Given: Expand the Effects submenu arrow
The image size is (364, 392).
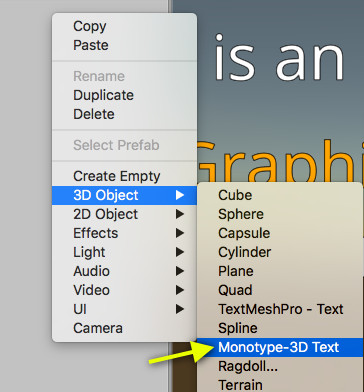Looking at the screenshot, I should (x=180, y=233).
